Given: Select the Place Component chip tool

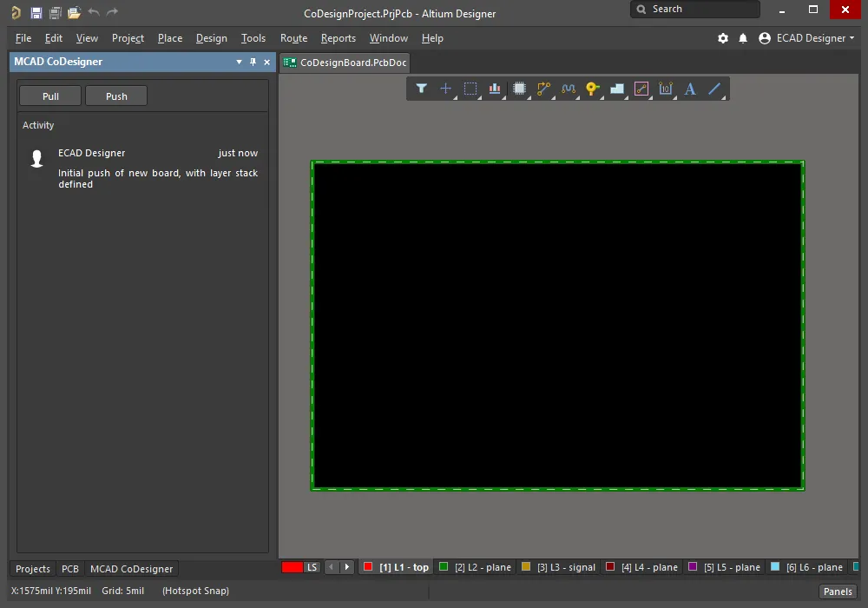Looking at the screenshot, I should [519, 89].
